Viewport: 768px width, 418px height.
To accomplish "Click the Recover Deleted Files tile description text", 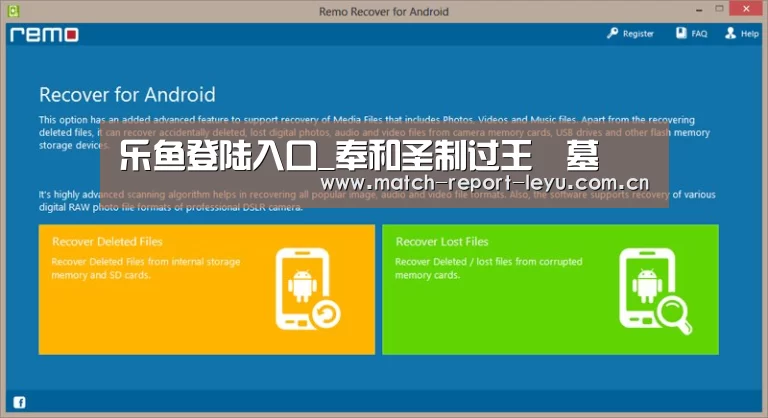I will (x=146, y=268).
